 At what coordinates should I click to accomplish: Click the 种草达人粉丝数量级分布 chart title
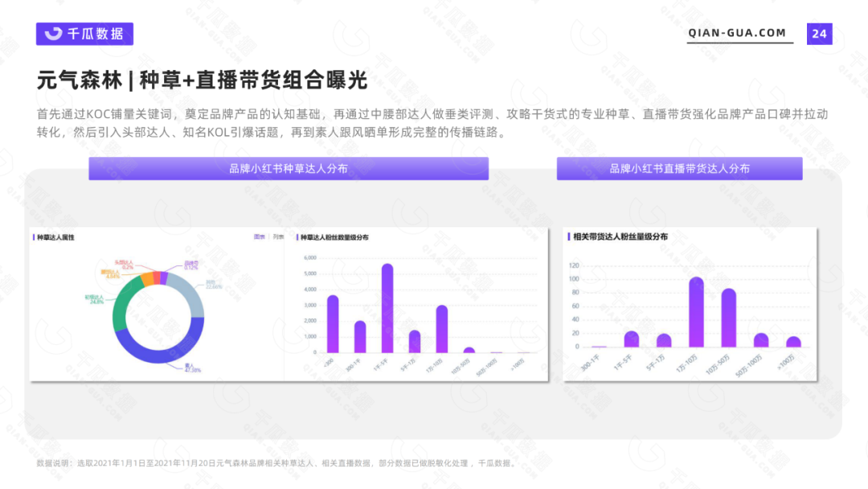point(334,237)
